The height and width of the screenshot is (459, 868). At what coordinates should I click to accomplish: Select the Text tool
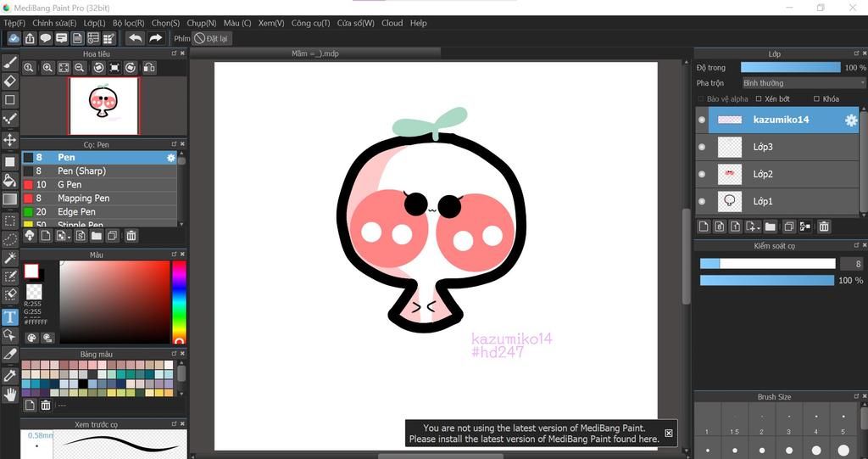pos(10,317)
